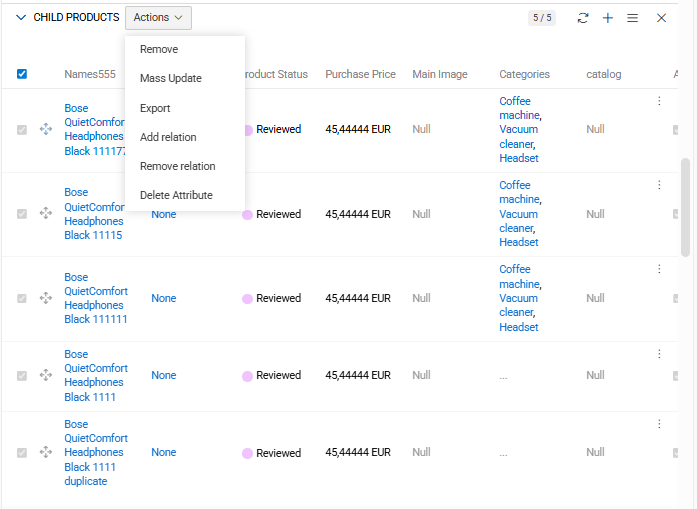Image resolution: width=697 pixels, height=509 pixels.
Task: Collapse the Child Products panel chevron
Action: point(21,18)
